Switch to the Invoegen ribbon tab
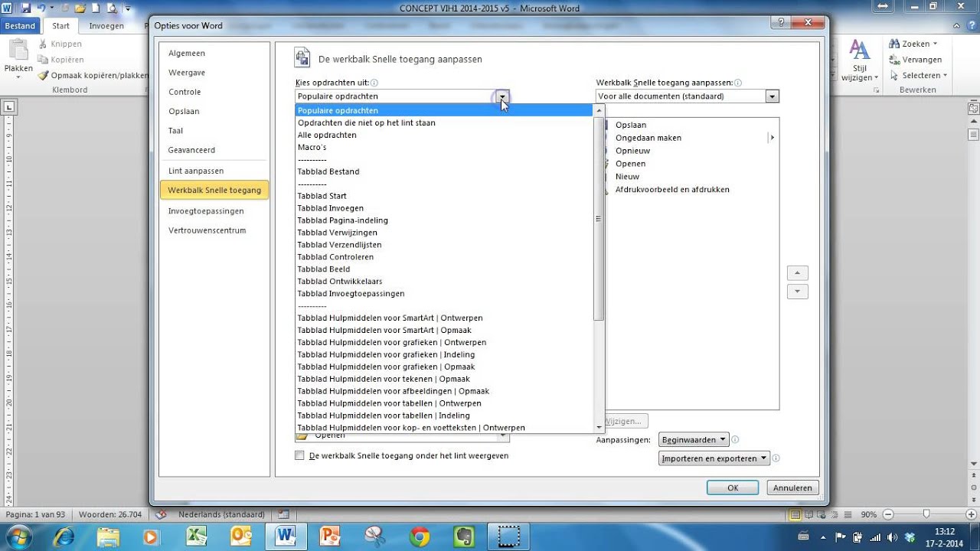 [106, 25]
